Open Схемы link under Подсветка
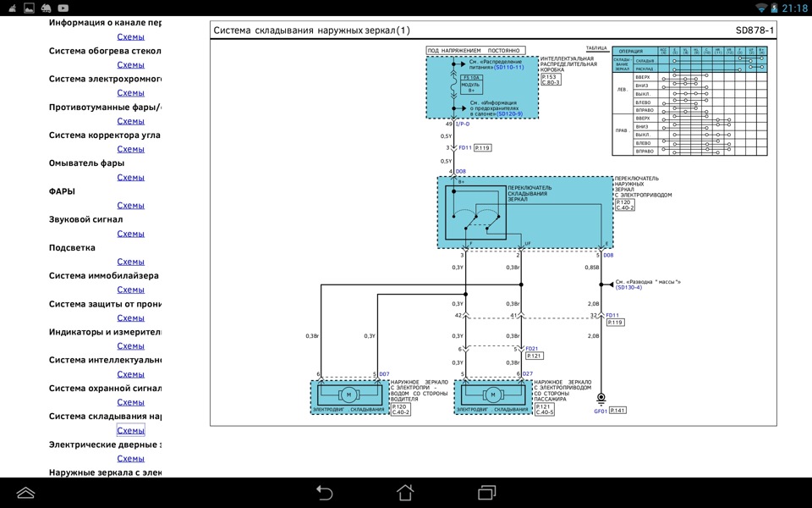 point(130,262)
